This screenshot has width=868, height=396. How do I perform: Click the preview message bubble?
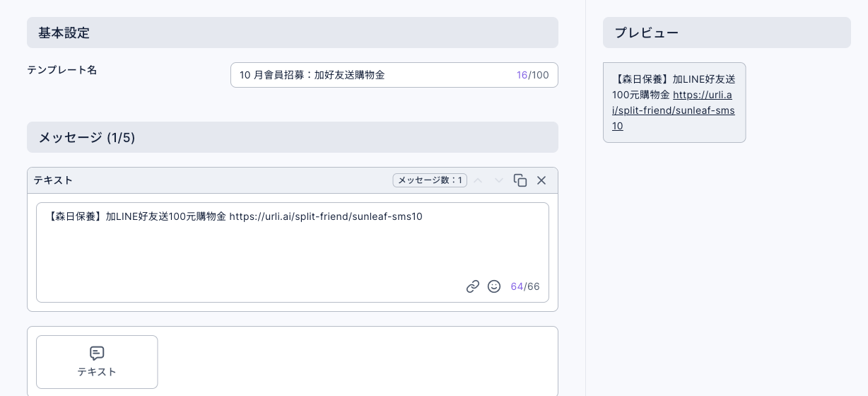[674, 103]
